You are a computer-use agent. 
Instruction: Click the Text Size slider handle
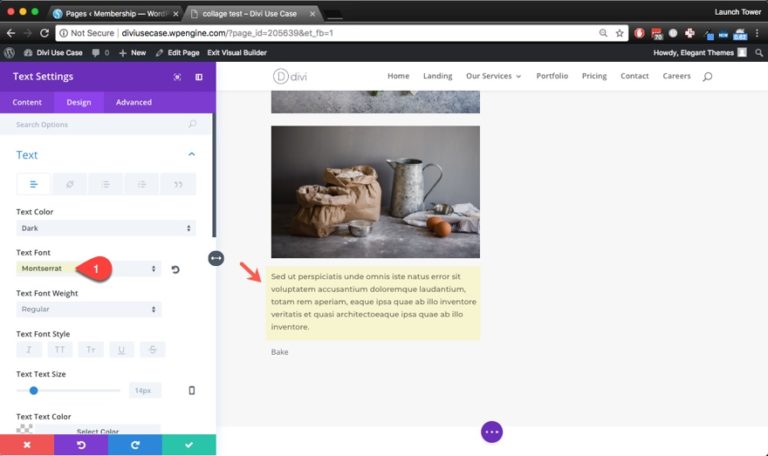click(34, 390)
